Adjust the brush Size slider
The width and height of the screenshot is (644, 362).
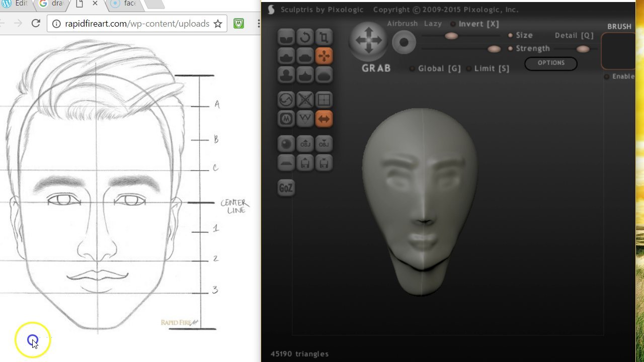451,36
